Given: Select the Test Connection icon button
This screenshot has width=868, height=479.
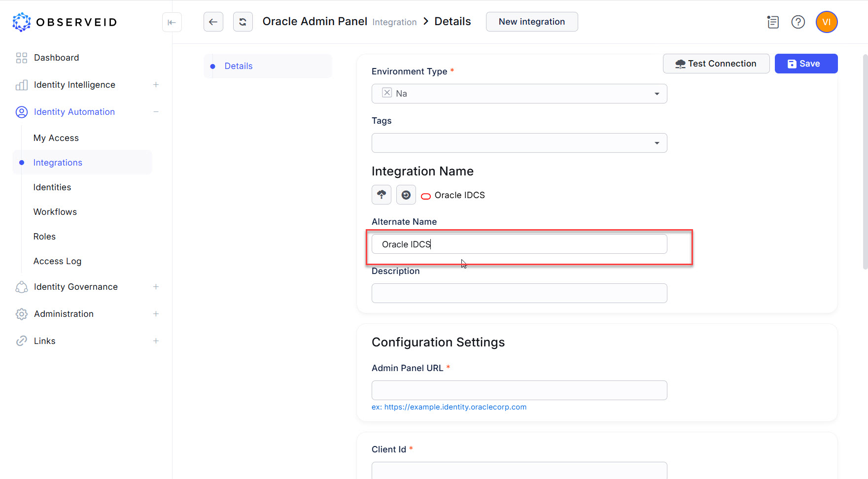Looking at the screenshot, I should (681, 63).
